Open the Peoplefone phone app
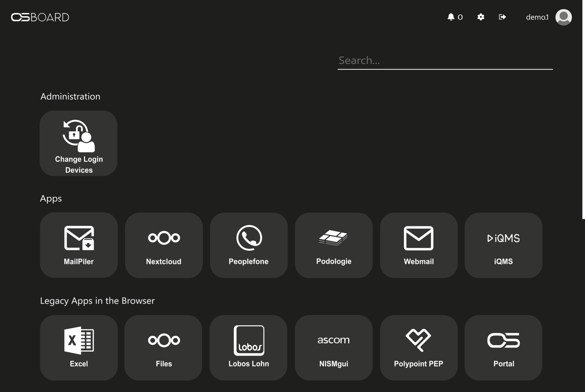Viewport: 585px width, 392px height. pyautogui.click(x=249, y=245)
